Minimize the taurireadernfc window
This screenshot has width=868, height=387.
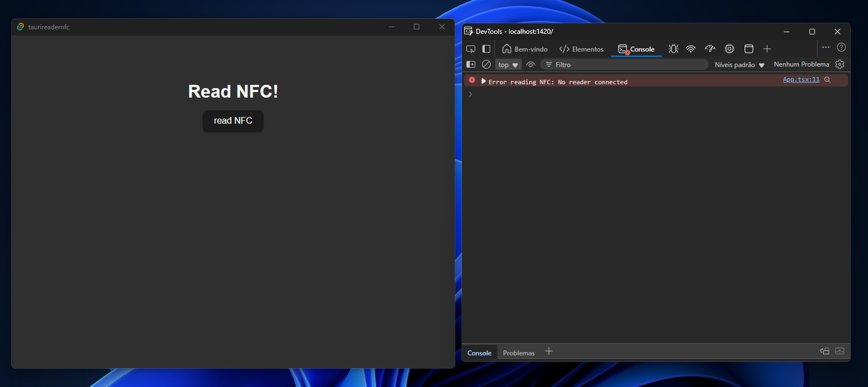(391, 27)
